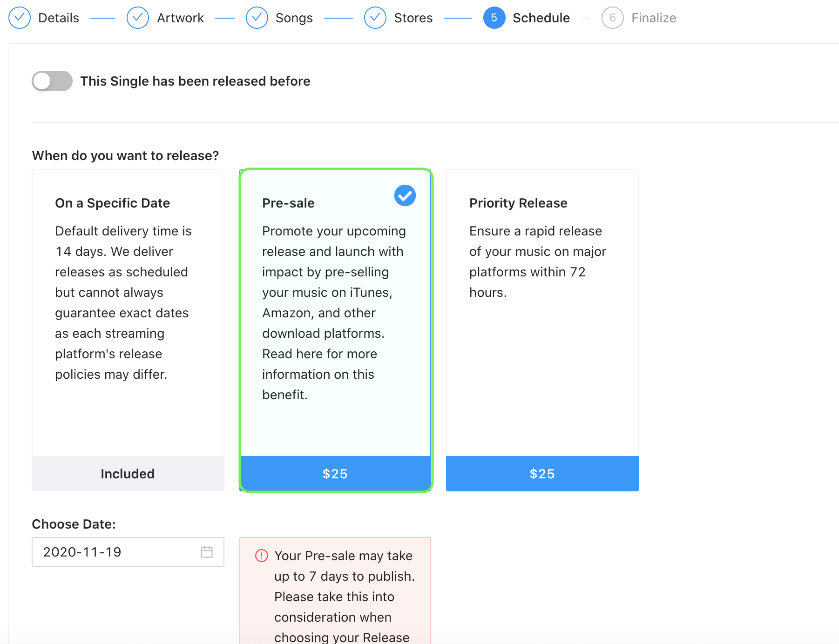The image size is (839, 644).
Task: Click the Stores step checkmark icon
Action: pyautogui.click(x=375, y=18)
